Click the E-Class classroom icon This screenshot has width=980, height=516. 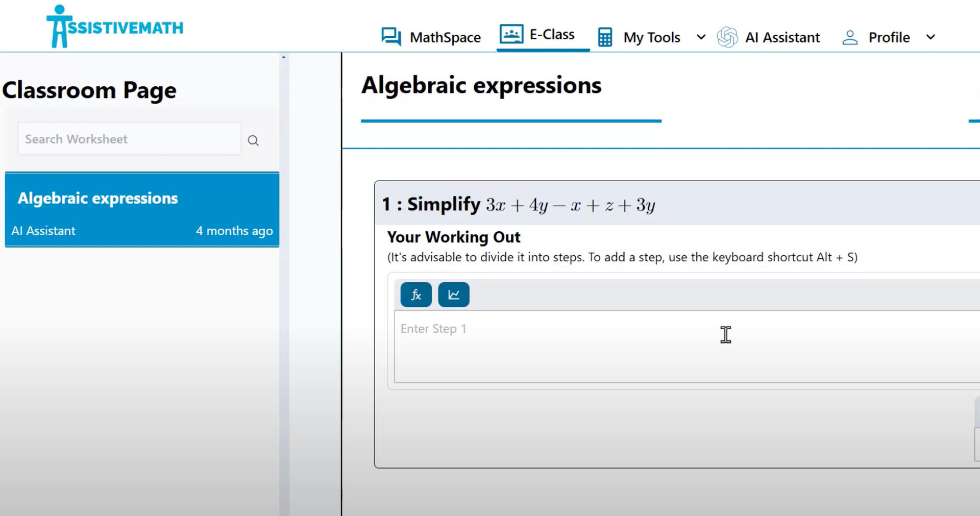511,34
